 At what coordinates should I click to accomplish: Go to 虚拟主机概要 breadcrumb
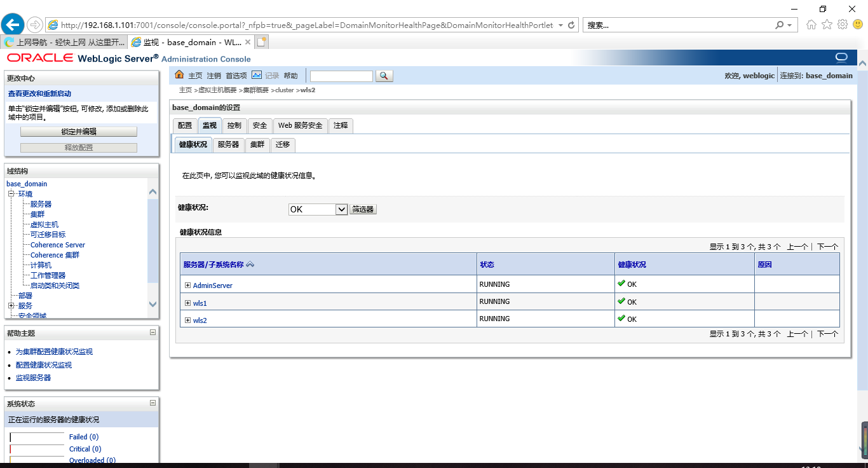[x=217, y=90]
